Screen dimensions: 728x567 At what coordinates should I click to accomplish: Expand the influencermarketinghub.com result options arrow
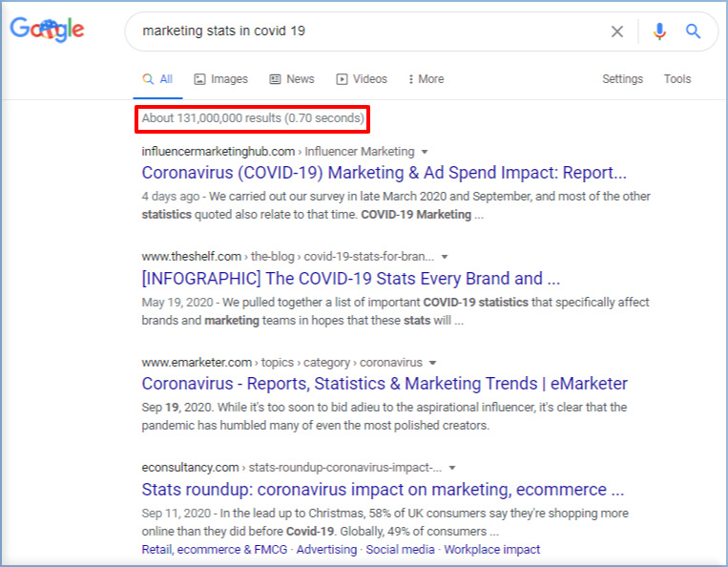point(425,152)
